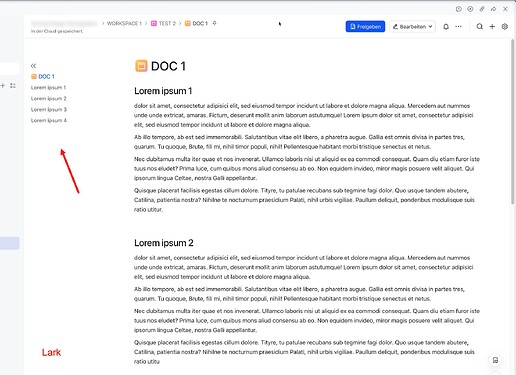Click the blue Freigeben share button
The height and width of the screenshot is (375, 516).
point(365,27)
